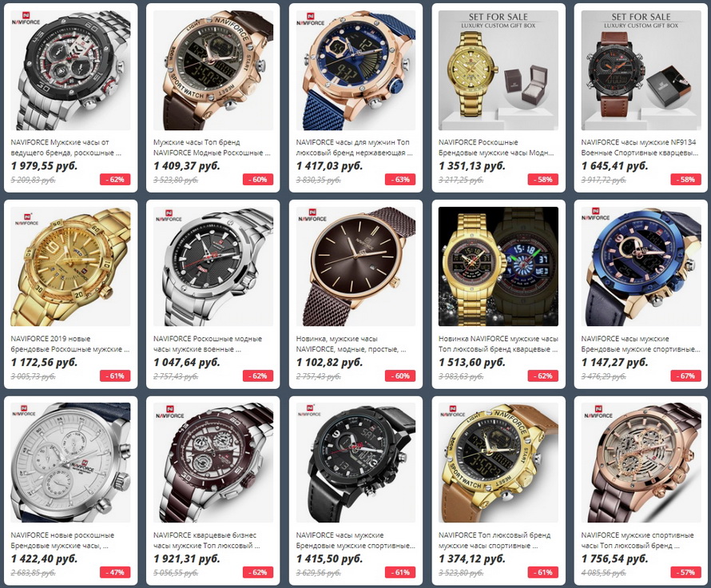Click the price 1 047,64 руб.
Image resolution: width=711 pixels, height=588 pixels.
[186, 362]
